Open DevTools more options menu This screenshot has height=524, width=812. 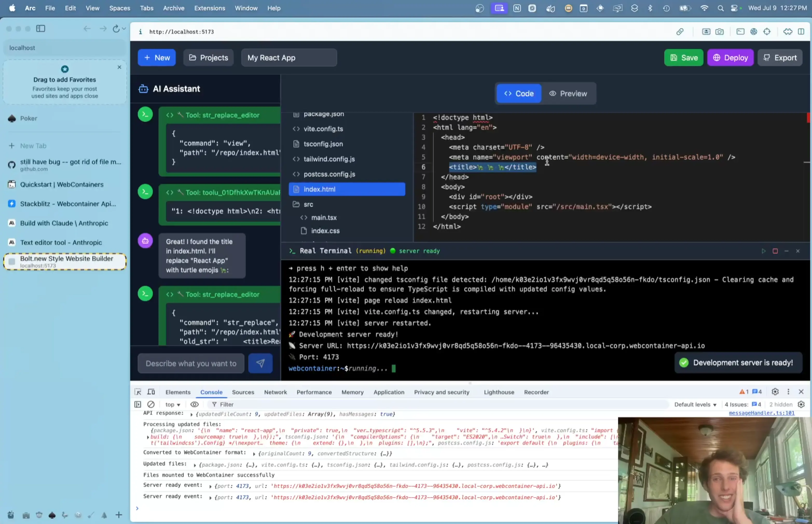tap(788, 392)
